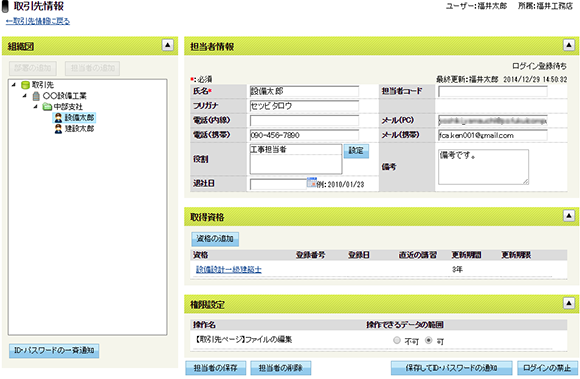Collapse the 中部支社 tree node

pos(36,107)
